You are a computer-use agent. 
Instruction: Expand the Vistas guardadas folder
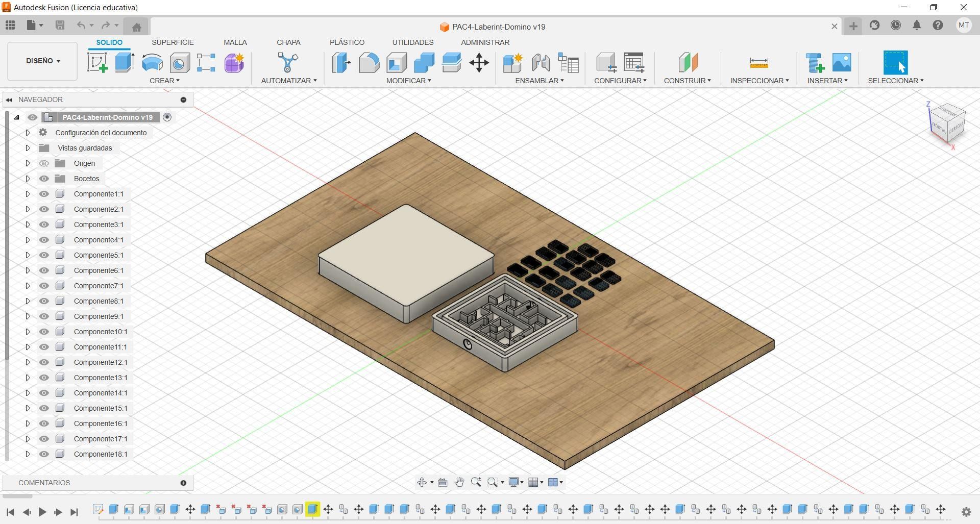click(x=28, y=148)
